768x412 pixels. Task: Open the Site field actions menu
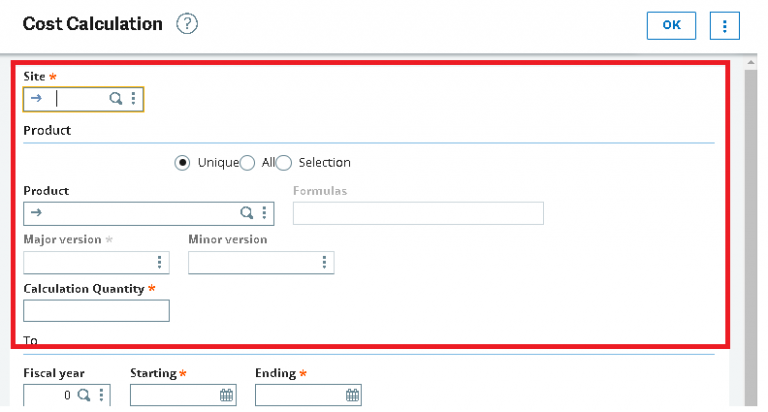coord(133,99)
